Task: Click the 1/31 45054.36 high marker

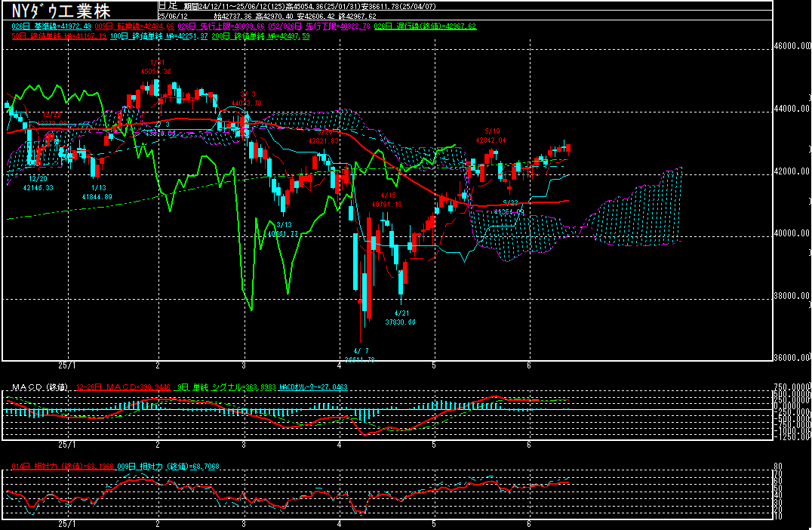Action: 156,67
